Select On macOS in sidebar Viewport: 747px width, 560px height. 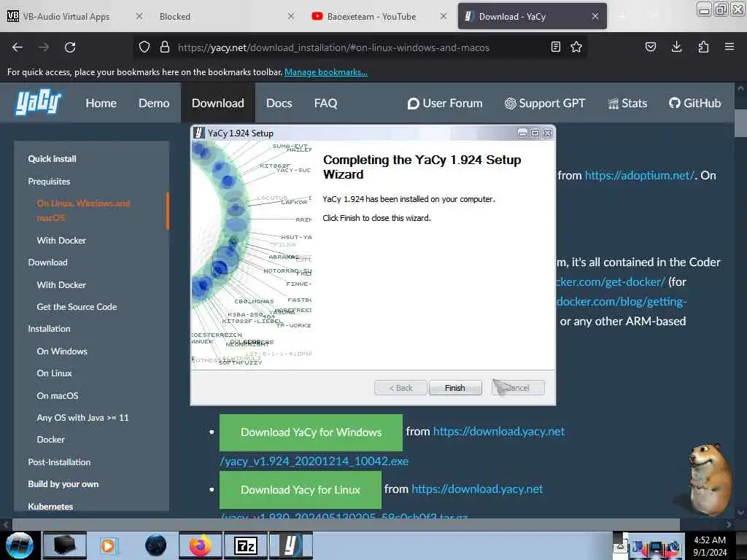58,396
